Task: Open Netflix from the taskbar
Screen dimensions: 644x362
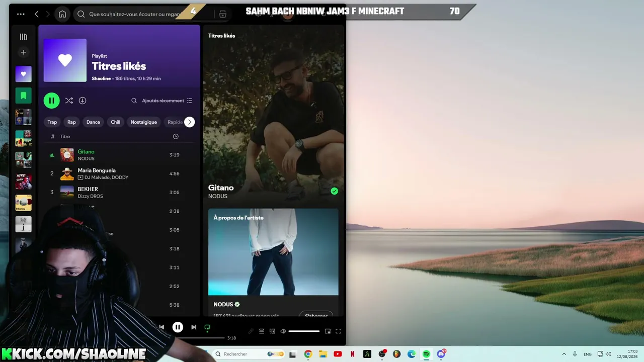Action: (x=352, y=354)
